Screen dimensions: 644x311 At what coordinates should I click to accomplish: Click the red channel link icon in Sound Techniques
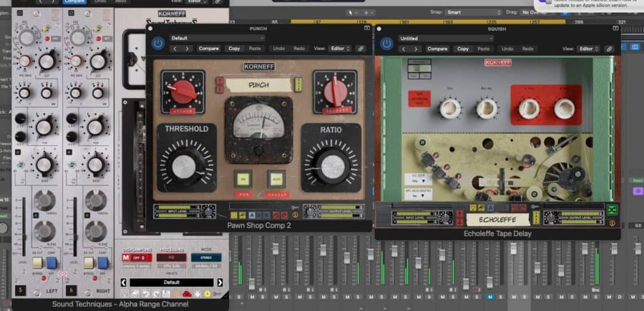click(x=62, y=273)
